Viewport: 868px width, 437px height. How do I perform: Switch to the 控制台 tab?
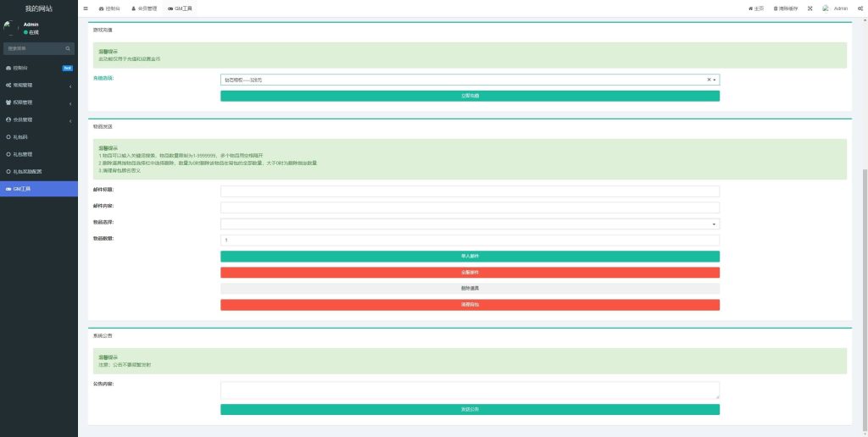[x=109, y=8]
